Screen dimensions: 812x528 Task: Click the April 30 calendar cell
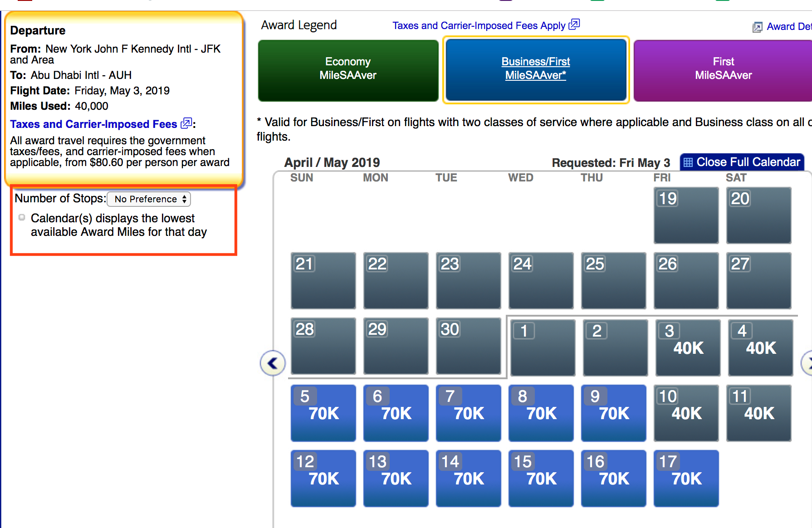pos(469,346)
